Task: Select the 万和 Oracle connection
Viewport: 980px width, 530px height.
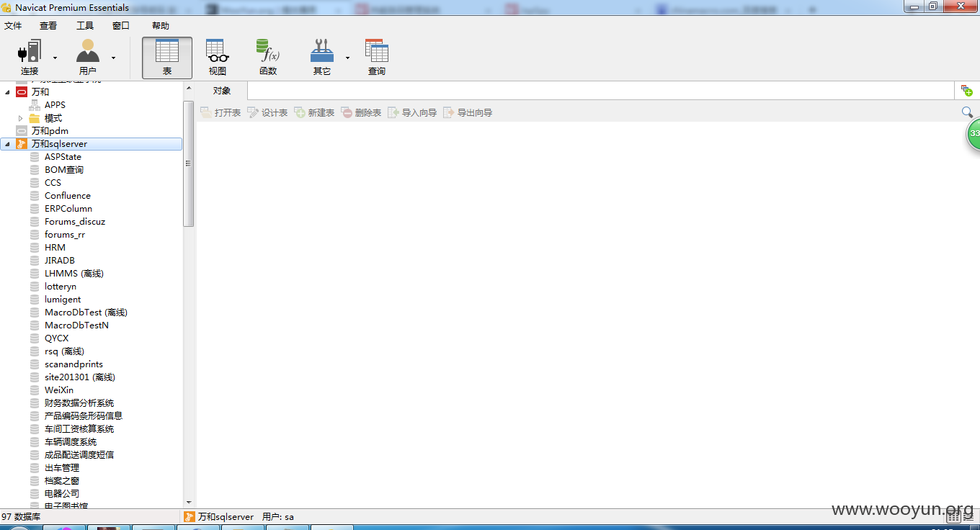Action: point(40,92)
